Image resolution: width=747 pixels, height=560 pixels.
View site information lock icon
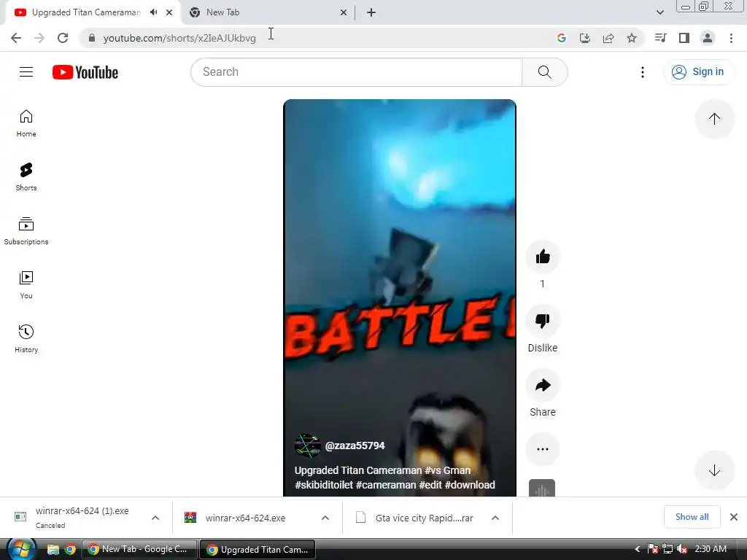pos(92,38)
